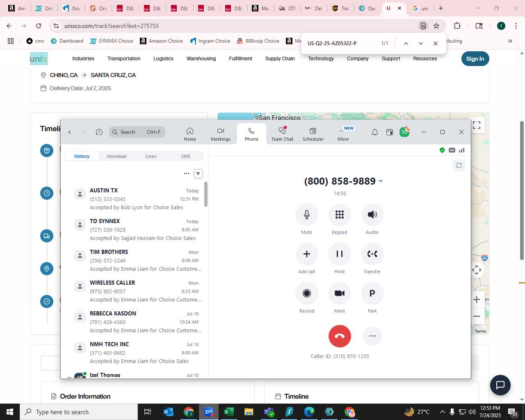Open AUSTIN TX call history entry
The image size is (525, 420).
coord(137,199)
